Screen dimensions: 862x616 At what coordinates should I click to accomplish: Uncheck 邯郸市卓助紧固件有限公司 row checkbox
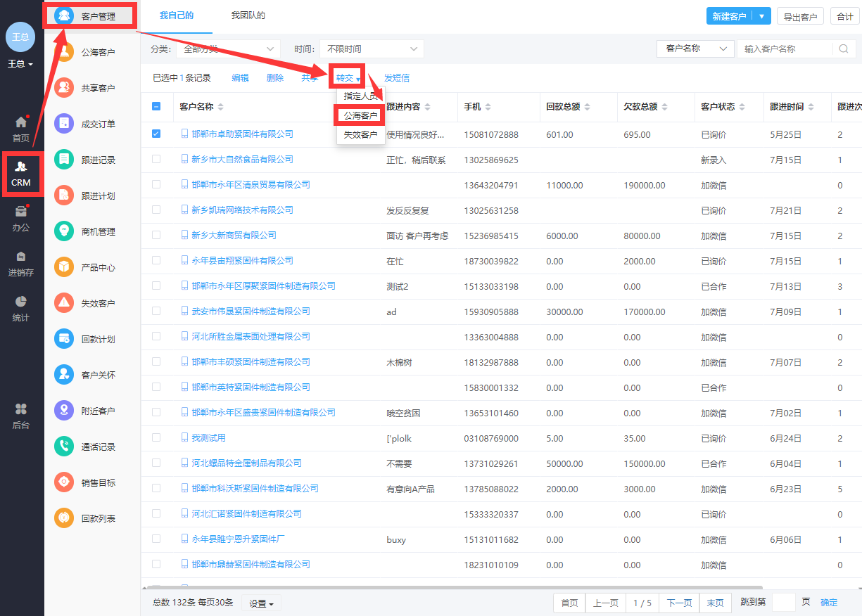tap(156, 134)
